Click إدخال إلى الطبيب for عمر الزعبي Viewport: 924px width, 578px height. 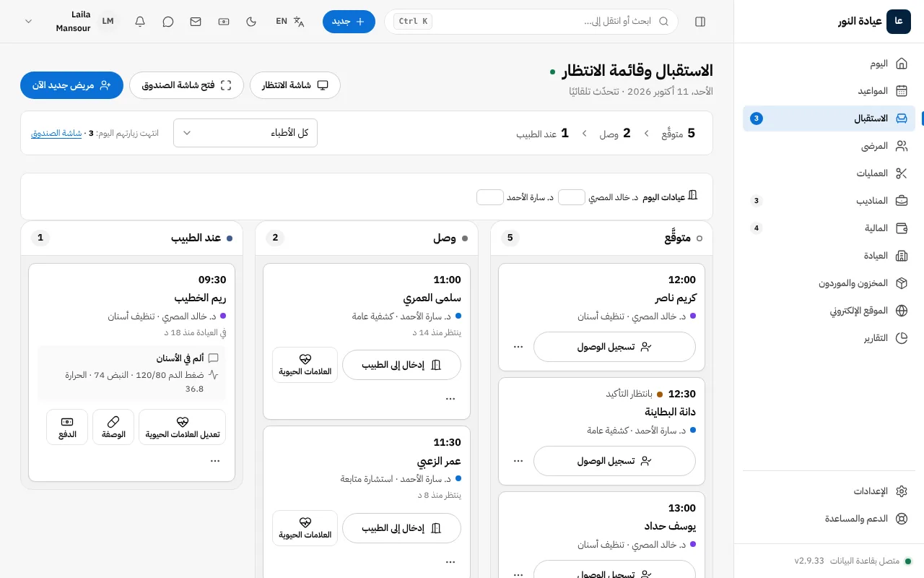401,528
